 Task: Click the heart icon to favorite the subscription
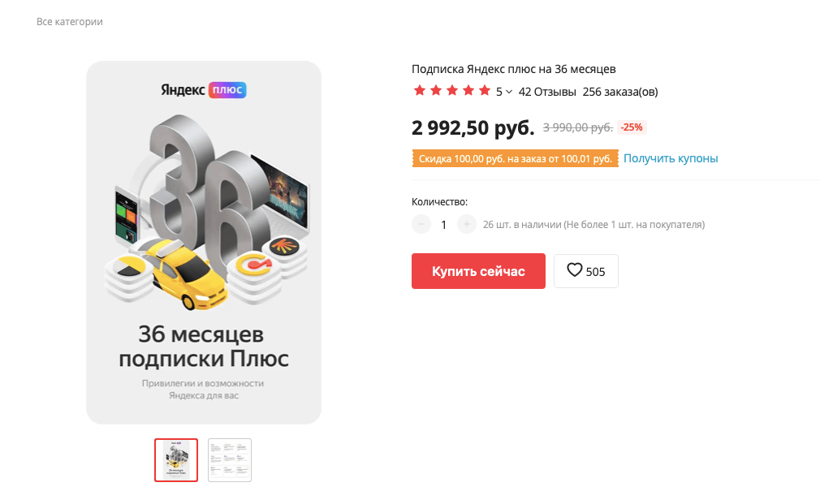click(x=576, y=270)
